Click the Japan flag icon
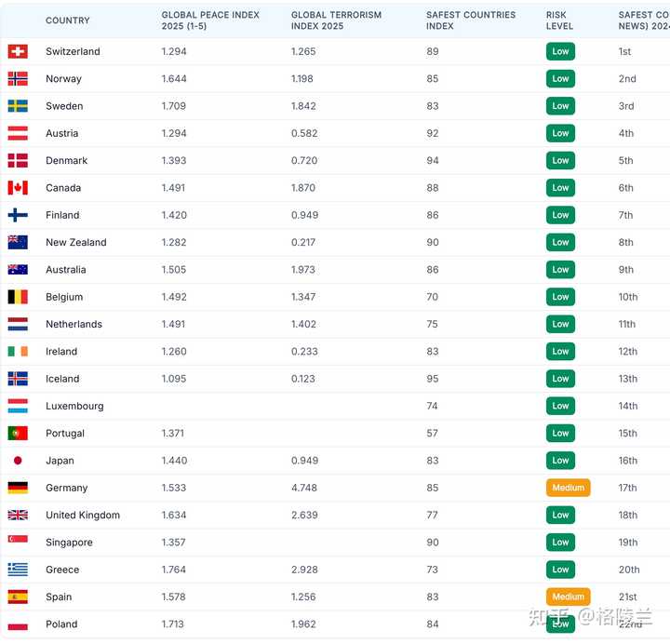The height and width of the screenshot is (644, 670). coord(18,461)
